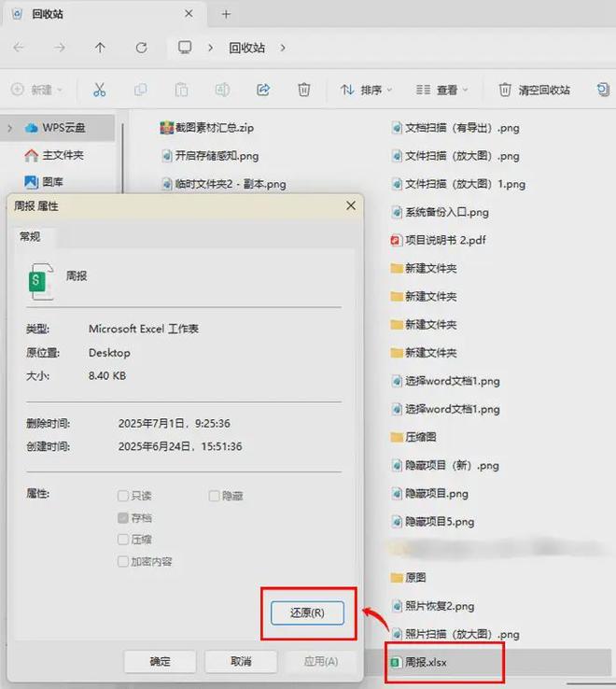Click the back navigation arrow
The height and width of the screenshot is (689, 616).
[x=19, y=47]
